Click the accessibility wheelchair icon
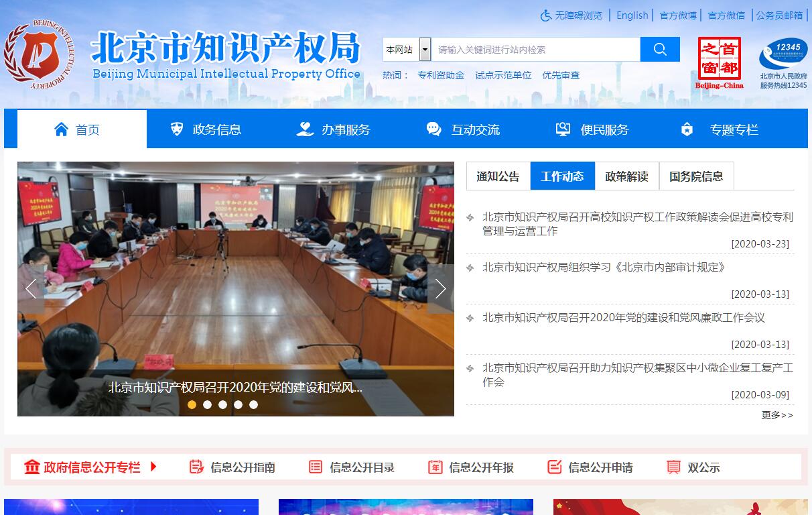Image resolution: width=812 pixels, height=515 pixels. pos(546,15)
